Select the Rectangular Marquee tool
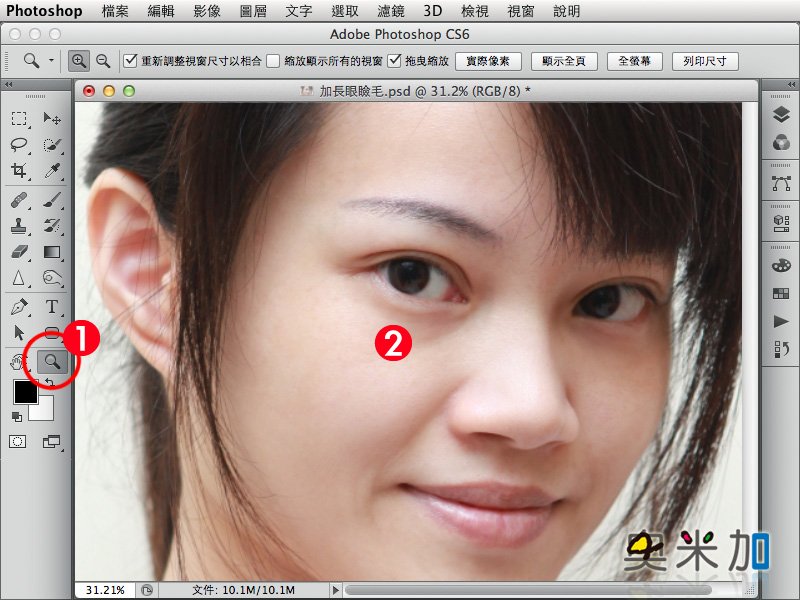This screenshot has width=800, height=600. pyautogui.click(x=19, y=119)
